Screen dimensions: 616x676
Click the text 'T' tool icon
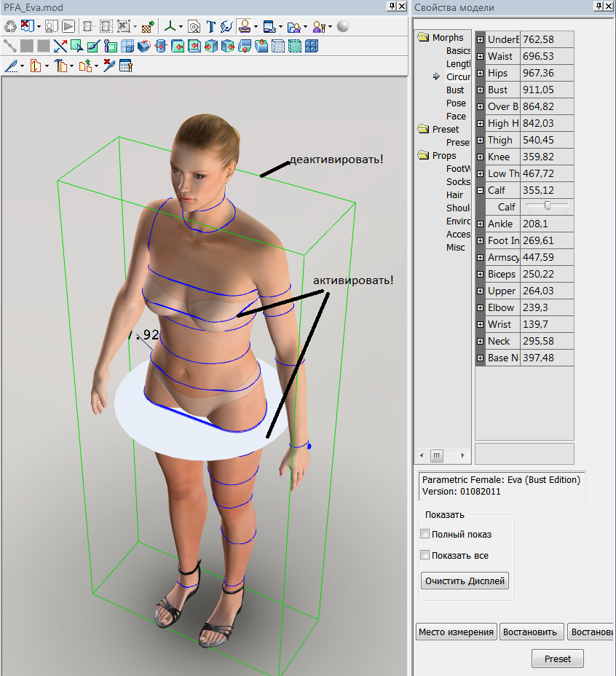tap(210, 27)
